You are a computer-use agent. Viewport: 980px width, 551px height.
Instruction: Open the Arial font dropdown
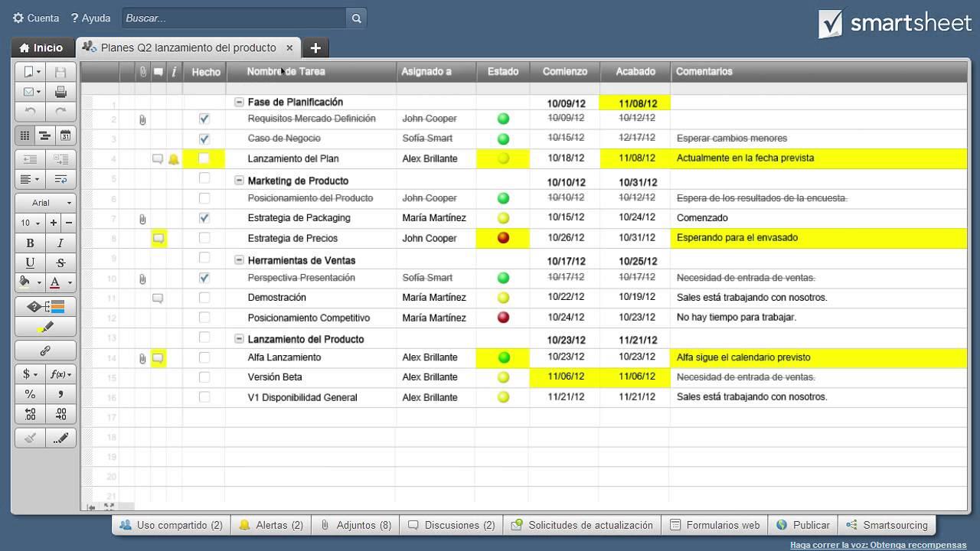coord(44,202)
